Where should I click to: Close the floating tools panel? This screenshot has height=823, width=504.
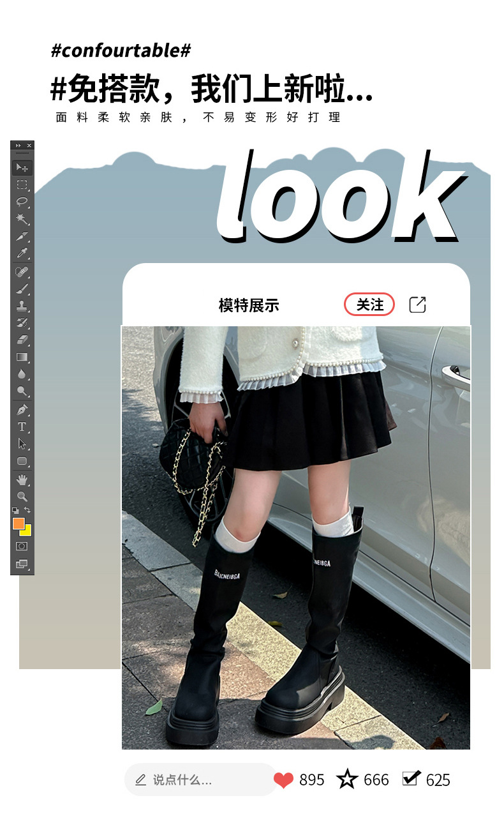[x=29, y=146]
